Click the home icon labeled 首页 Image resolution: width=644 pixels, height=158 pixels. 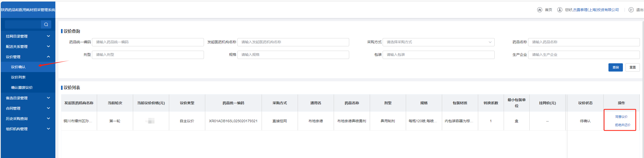coord(539,10)
